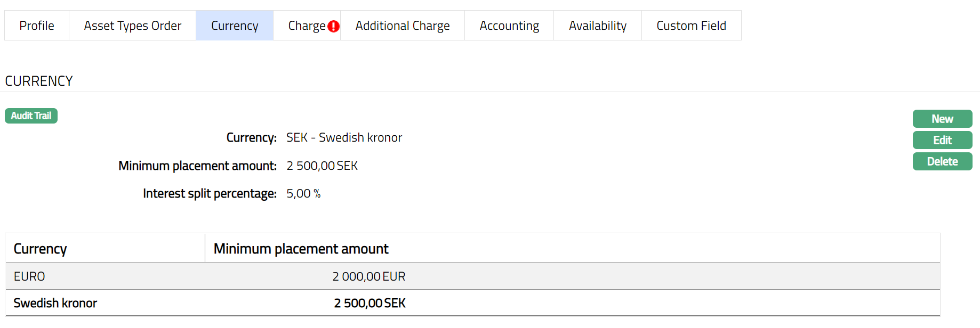Click Minimum placement amount column header
Viewport: 980px width, 328px height.
point(301,249)
